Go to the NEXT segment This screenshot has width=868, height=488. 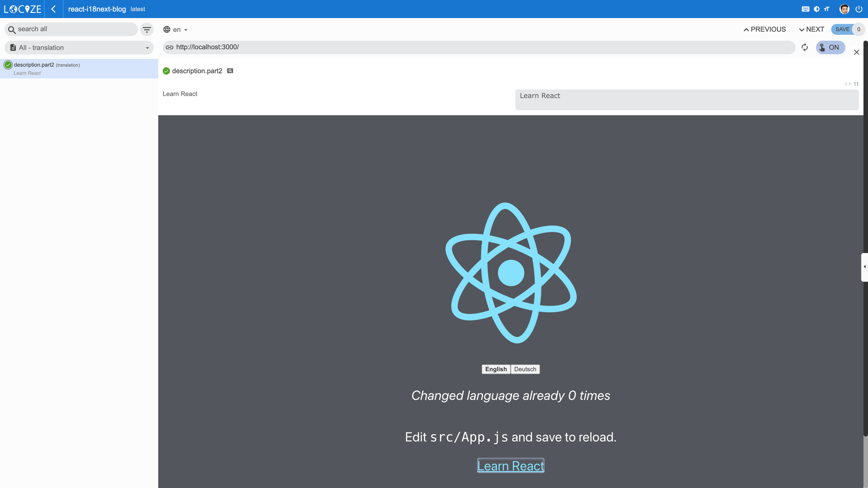(811, 29)
